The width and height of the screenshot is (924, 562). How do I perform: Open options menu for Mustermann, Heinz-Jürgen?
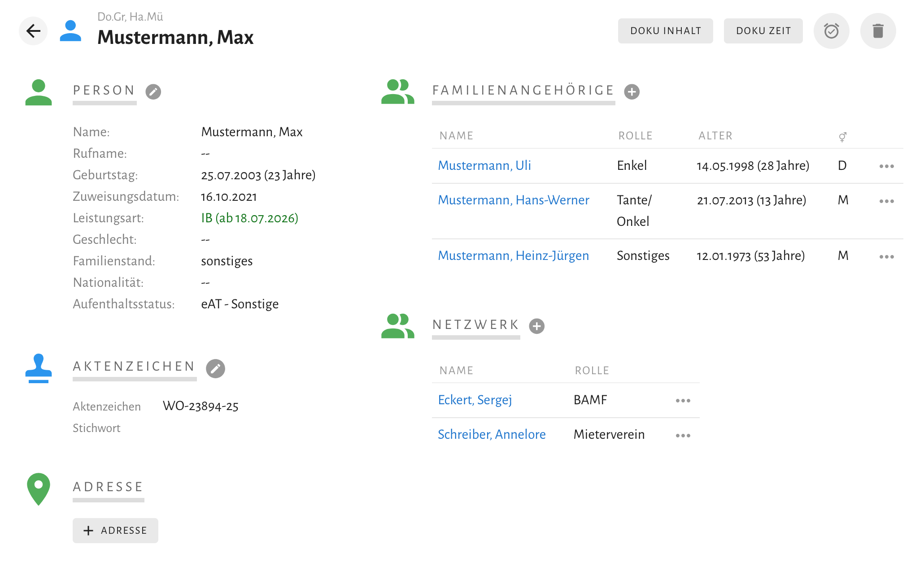click(x=887, y=257)
